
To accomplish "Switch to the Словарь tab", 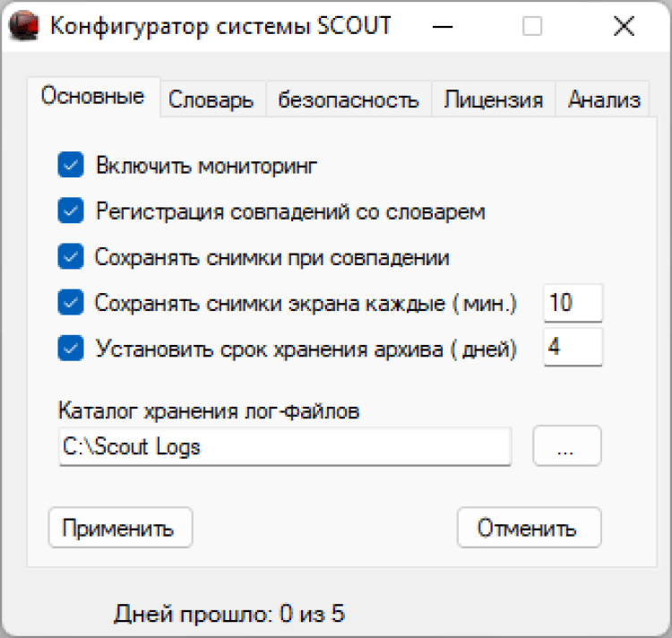I will [211, 99].
